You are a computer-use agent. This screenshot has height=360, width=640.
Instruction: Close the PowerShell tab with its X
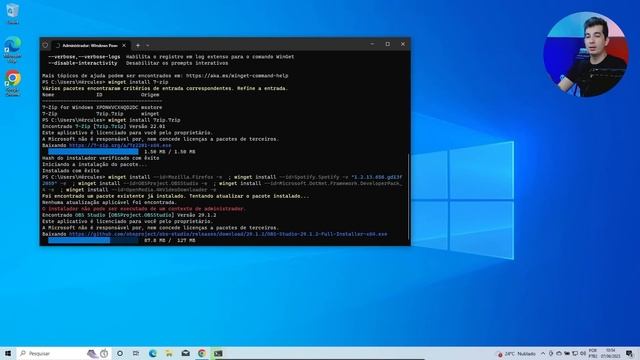124,45
